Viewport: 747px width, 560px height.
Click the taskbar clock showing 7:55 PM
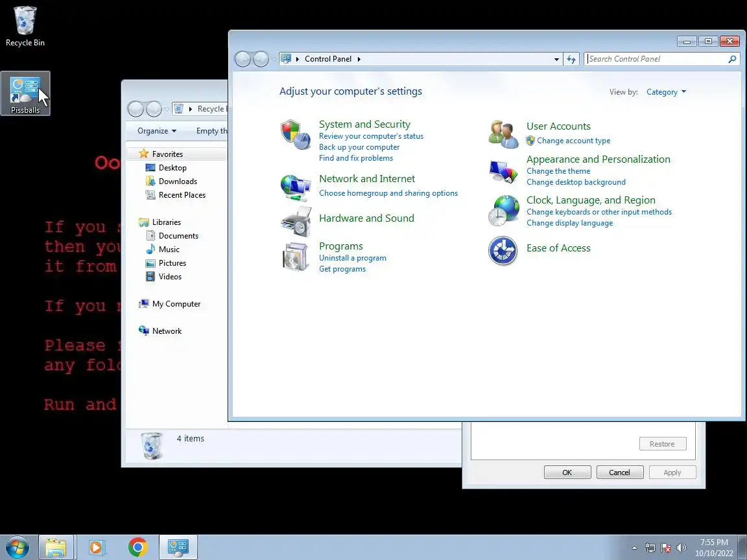click(x=714, y=548)
